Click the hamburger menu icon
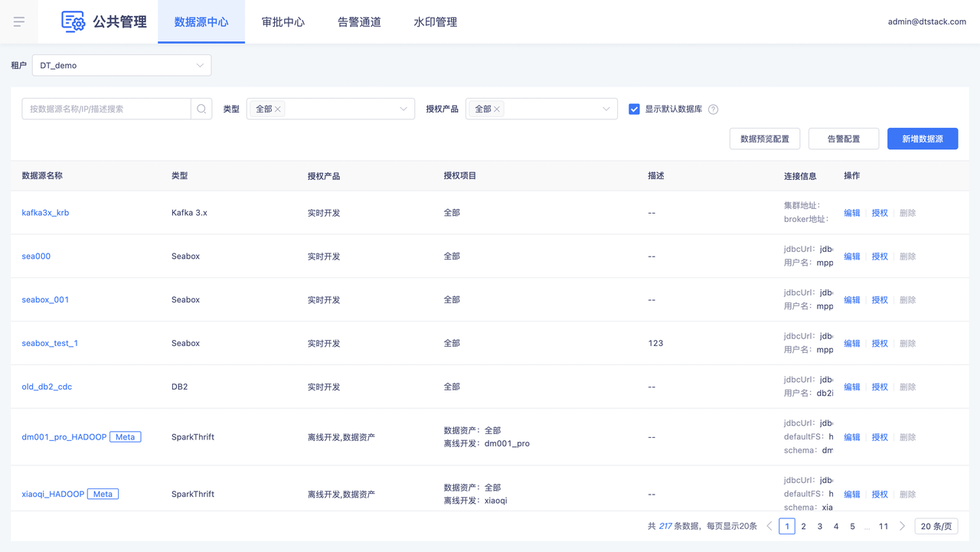Screen dimensions: 980x552 click(19, 22)
